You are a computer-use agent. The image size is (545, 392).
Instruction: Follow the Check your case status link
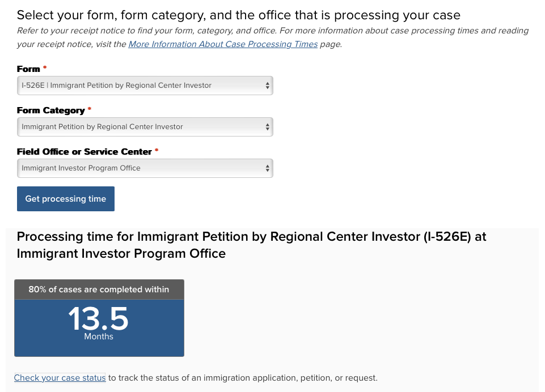click(60, 378)
